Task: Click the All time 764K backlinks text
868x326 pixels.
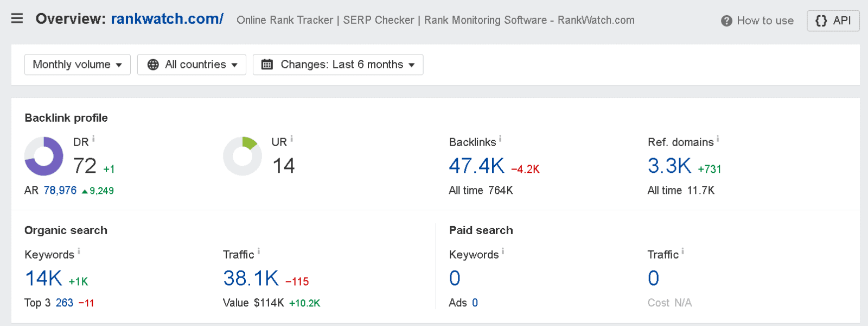Action: point(481,191)
